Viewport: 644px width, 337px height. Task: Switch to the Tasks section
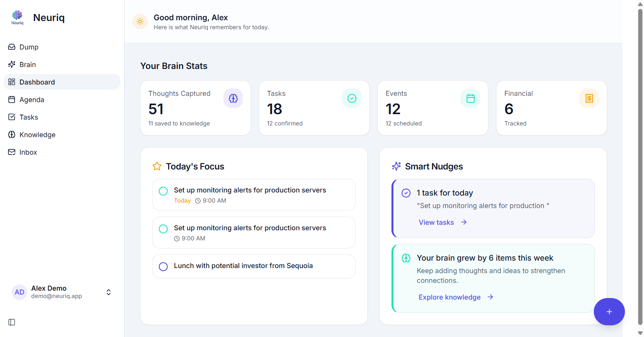[x=28, y=117]
